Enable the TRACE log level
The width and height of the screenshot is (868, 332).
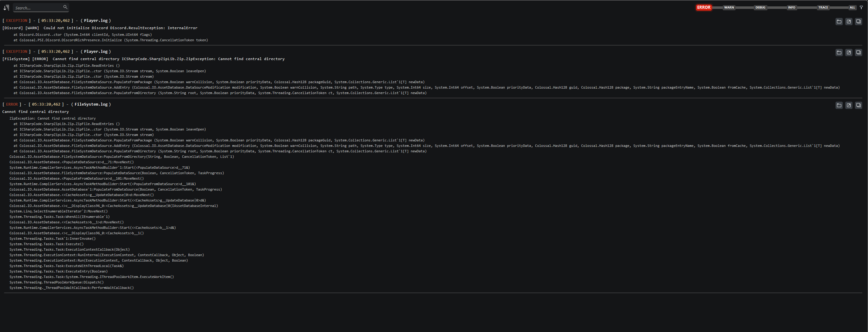click(x=823, y=7)
